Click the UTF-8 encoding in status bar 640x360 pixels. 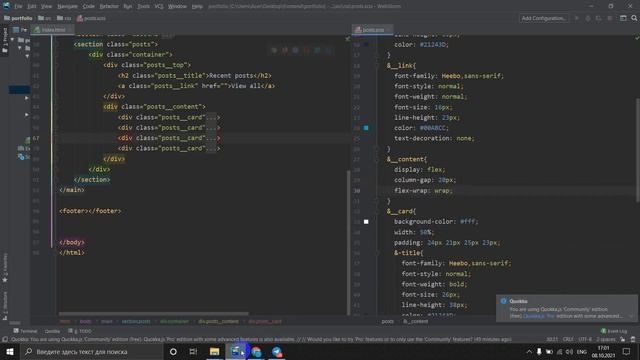(585, 339)
